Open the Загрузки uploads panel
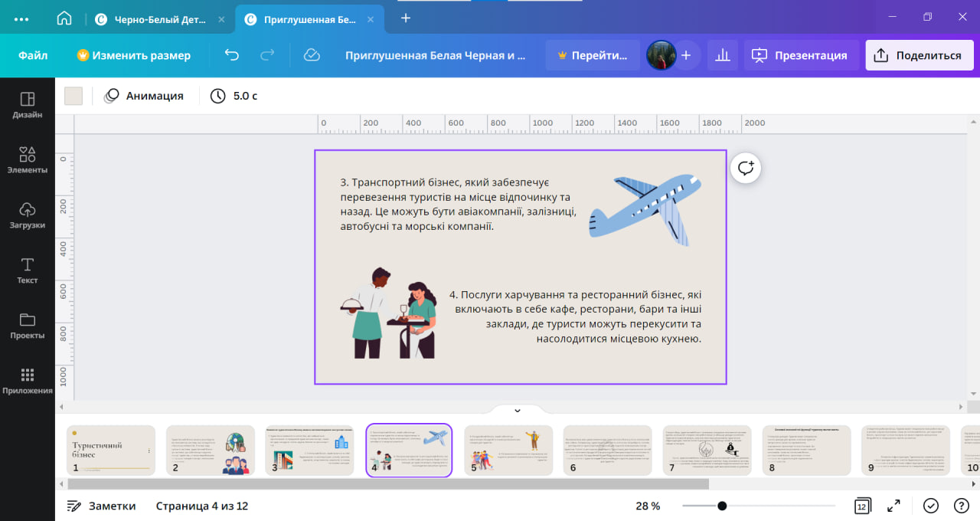 point(28,215)
